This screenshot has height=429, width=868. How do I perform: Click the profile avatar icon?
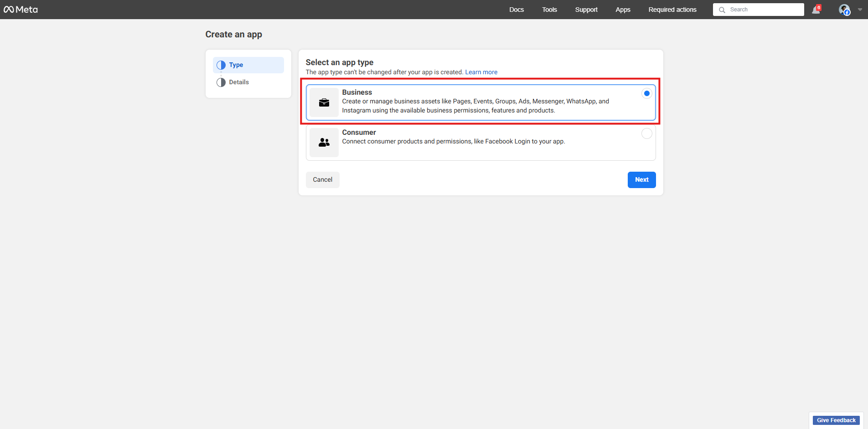pyautogui.click(x=844, y=10)
